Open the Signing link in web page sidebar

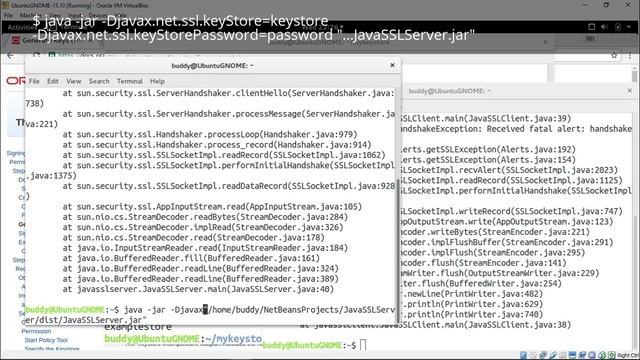16,153
